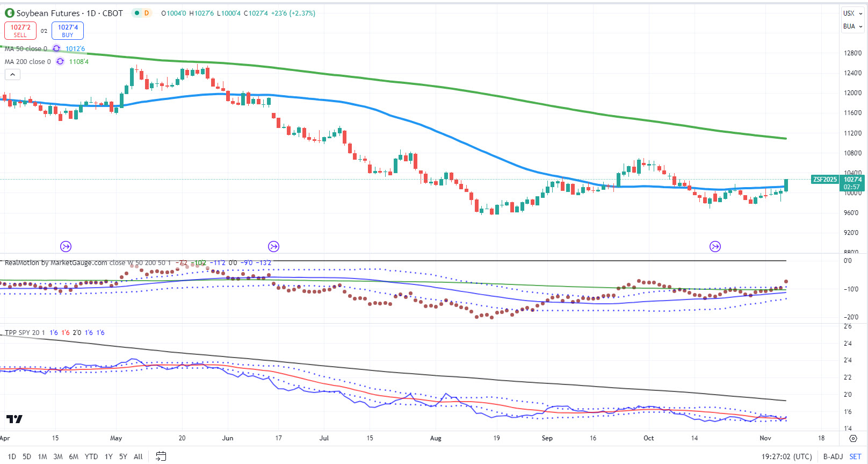Image resolution: width=868 pixels, height=464 pixels.
Task: Click the -10'0 RealMotion axis label
Action: pyautogui.click(x=851, y=289)
